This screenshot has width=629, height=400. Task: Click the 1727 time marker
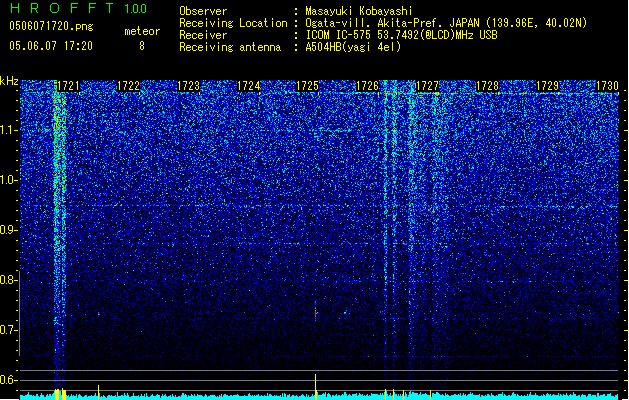click(428, 86)
